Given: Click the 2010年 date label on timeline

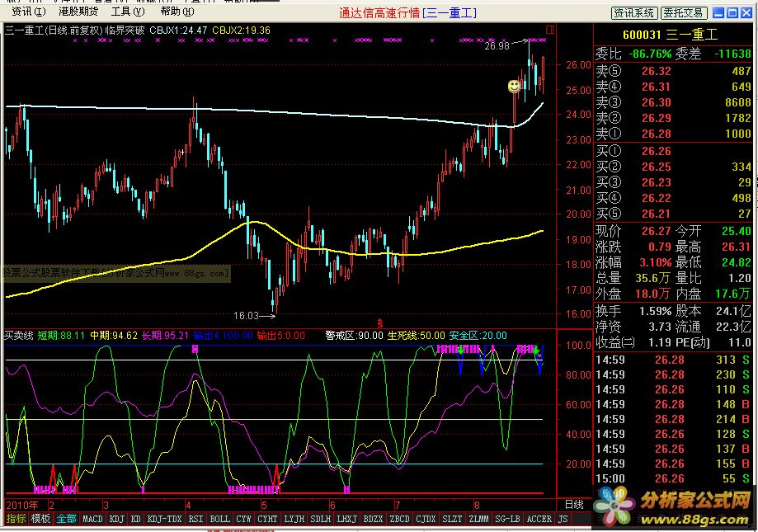Looking at the screenshot, I should pyautogui.click(x=22, y=505).
